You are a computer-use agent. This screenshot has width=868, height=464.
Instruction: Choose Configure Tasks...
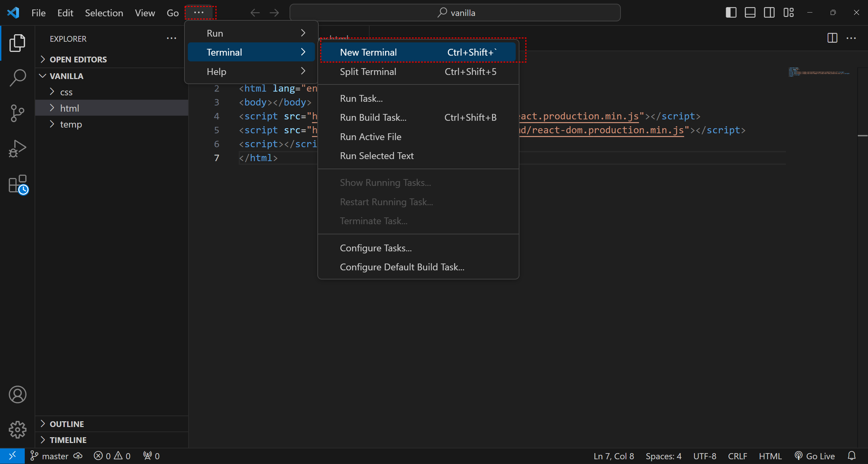click(x=418, y=248)
